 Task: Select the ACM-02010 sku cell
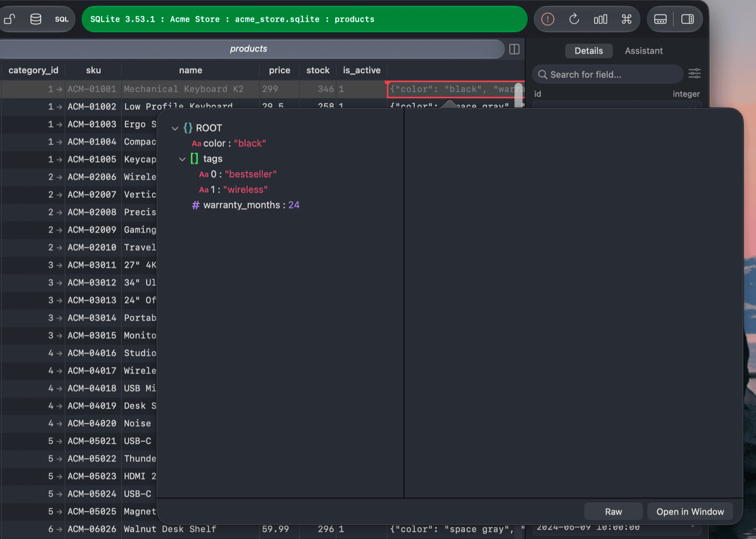pyautogui.click(x=92, y=248)
